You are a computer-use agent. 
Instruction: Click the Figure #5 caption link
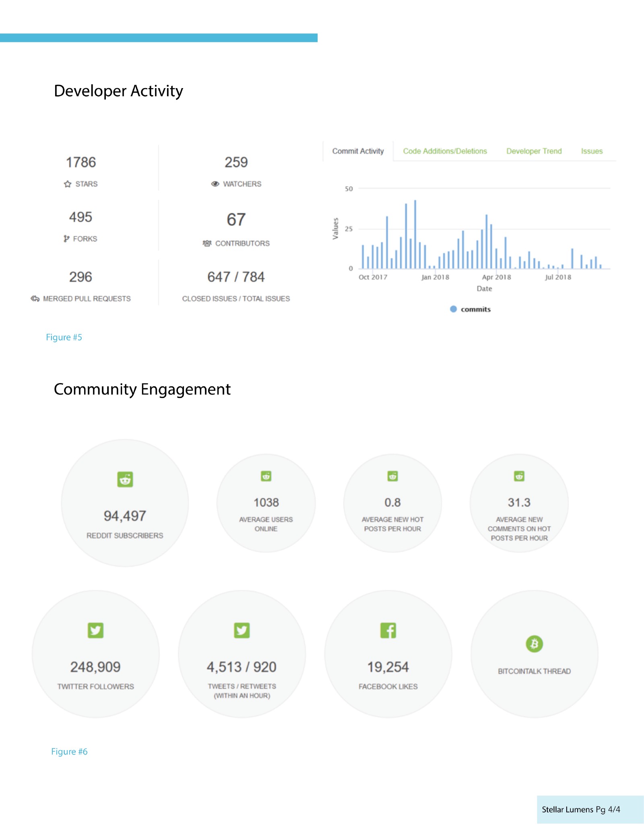coord(64,337)
